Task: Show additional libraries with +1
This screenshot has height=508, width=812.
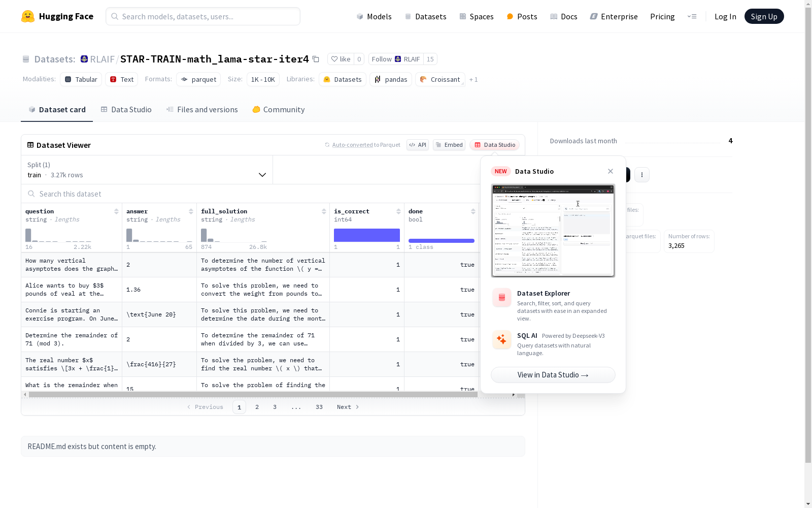Action: coord(473,79)
